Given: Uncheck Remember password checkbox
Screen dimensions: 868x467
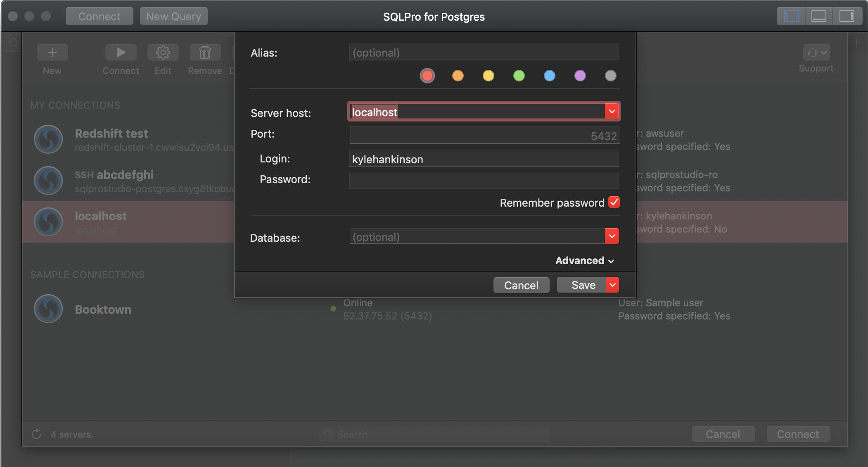Looking at the screenshot, I should 614,202.
